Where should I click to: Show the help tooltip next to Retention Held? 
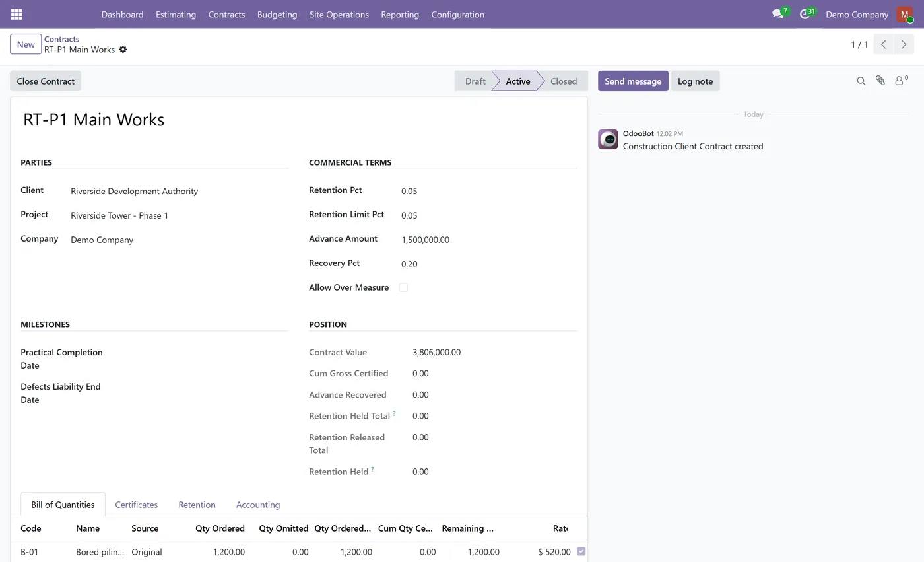[x=372, y=469]
